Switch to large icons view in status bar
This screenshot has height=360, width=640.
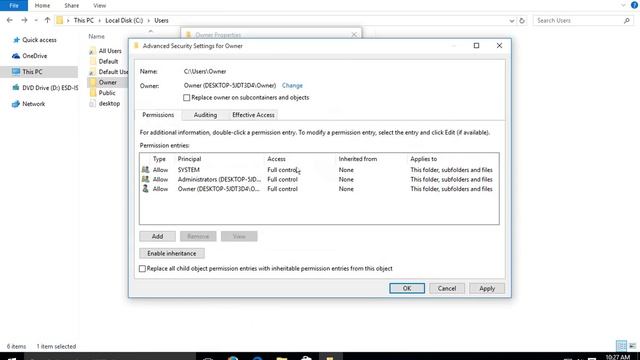[633, 346]
